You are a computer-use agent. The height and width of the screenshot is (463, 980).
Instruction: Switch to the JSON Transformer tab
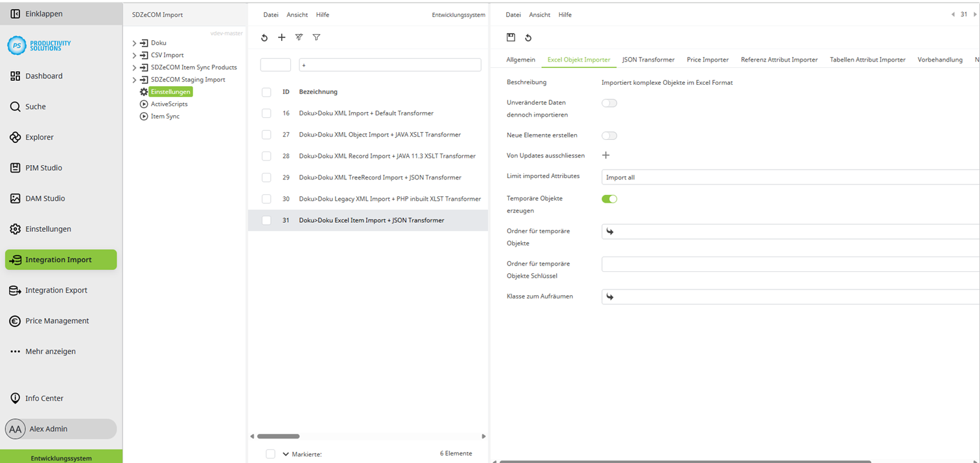(x=648, y=59)
